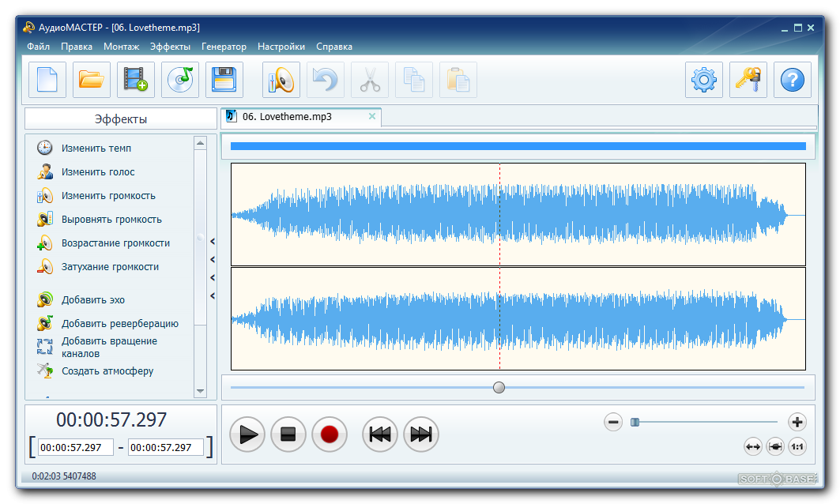
Task: Open the Генератор menu
Action: click(x=224, y=47)
